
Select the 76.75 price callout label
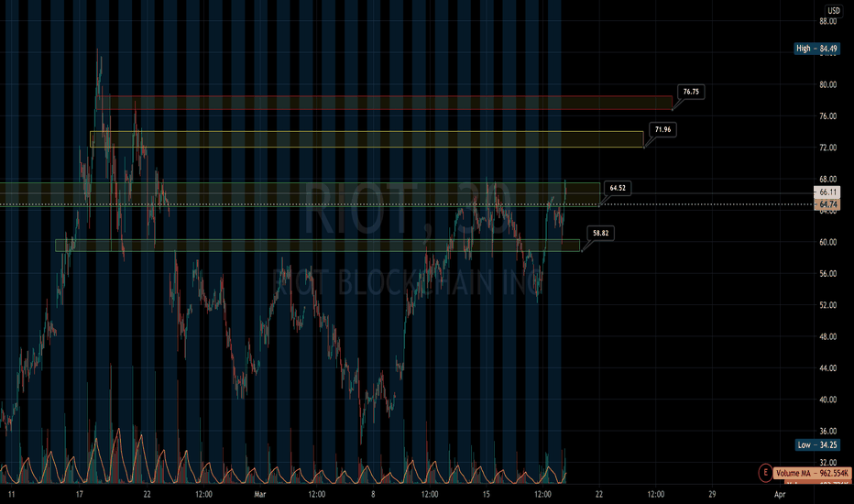pyautogui.click(x=691, y=92)
